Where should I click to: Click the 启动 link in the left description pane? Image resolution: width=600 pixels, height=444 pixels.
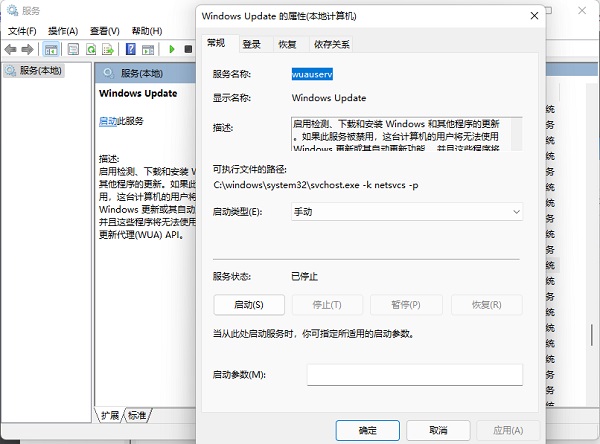point(108,121)
